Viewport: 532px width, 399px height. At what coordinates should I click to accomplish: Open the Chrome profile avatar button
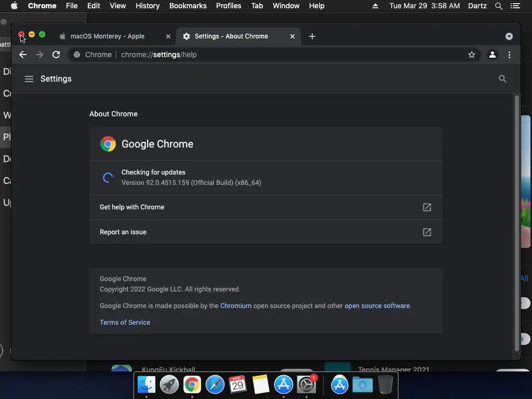click(x=493, y=55)
